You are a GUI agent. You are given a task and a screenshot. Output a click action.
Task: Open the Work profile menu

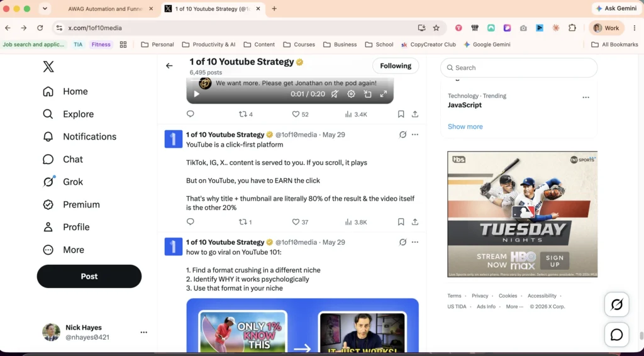[x=606, y=28]
